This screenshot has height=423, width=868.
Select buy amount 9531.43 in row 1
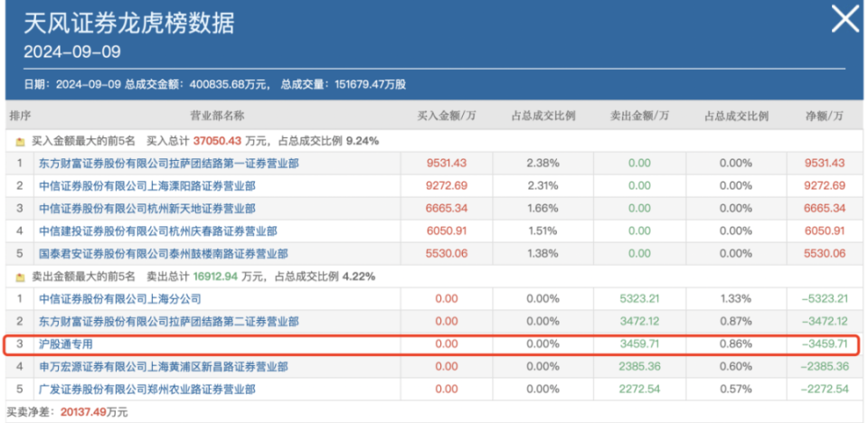(x=446, y=164)
